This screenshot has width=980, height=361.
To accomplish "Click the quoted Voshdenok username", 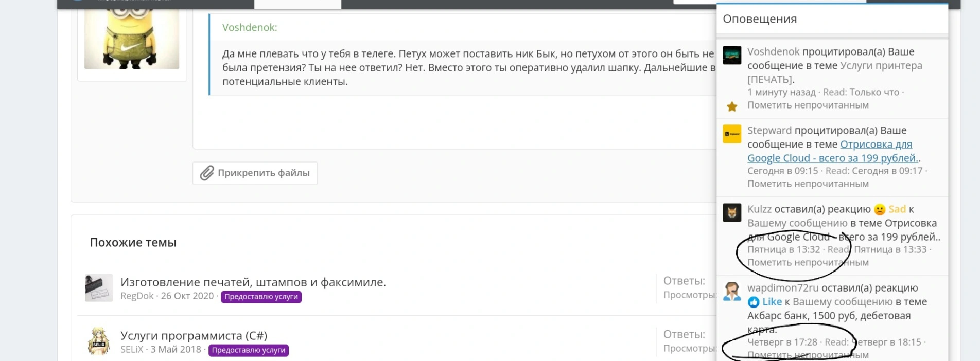I will pyautogui.click(x=250, y=28).
